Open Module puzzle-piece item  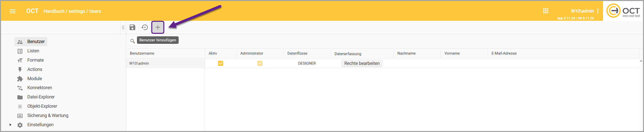tap(34, 79)
